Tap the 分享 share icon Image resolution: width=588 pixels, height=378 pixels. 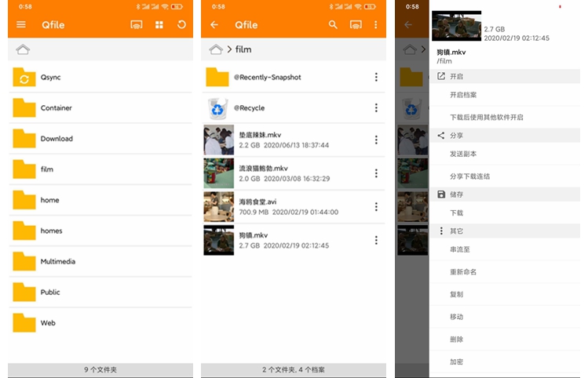tap(441, 135)
